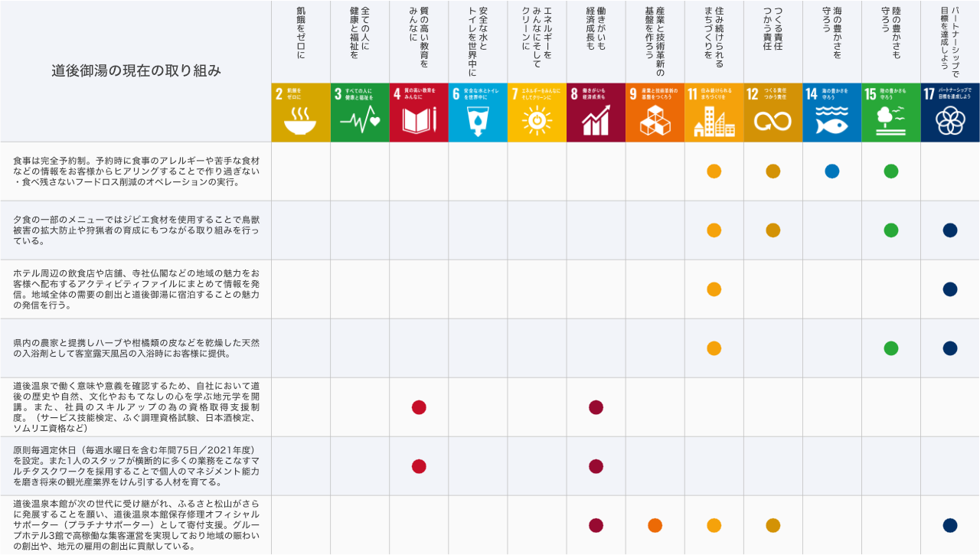
Task: Click the header text 飢餓をゼロに
Action: (x=300, y=34)
